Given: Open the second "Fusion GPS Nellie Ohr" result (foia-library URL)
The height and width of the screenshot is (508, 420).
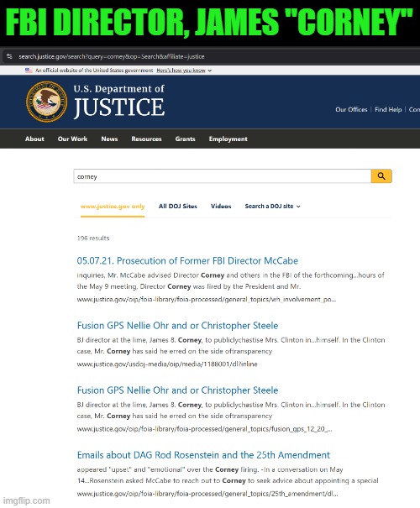Looking at the screenshot, I should point(177,390).
